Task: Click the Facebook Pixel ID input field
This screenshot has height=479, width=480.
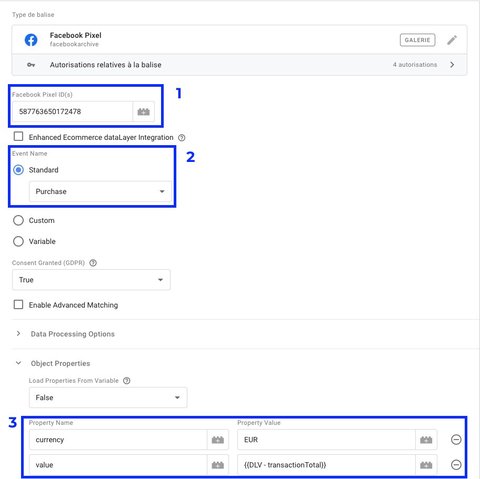Action: (72, 112)
